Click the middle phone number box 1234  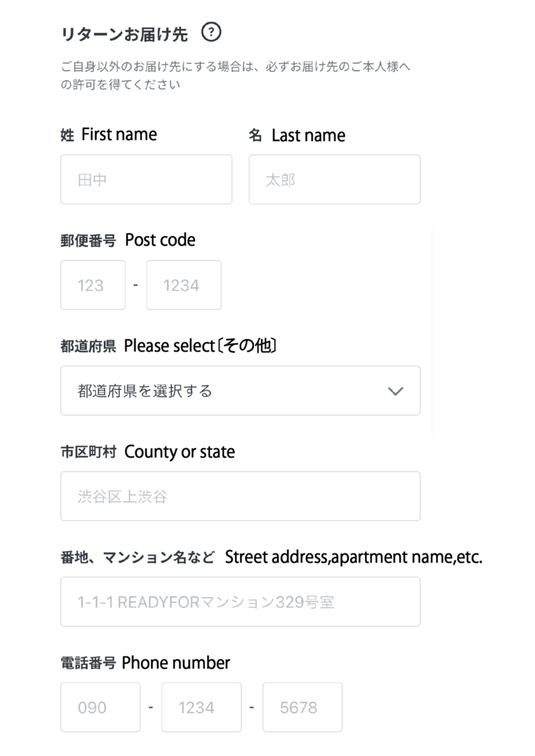(201, 707)
